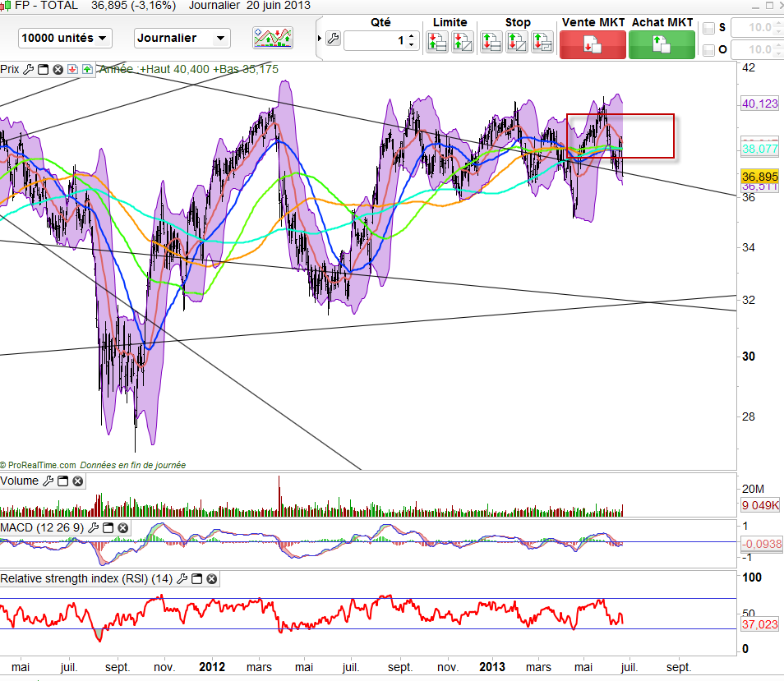This screenshot has height=681, width=784.
Task: Open Prix panel wrench settings
Action: (29, 70)
